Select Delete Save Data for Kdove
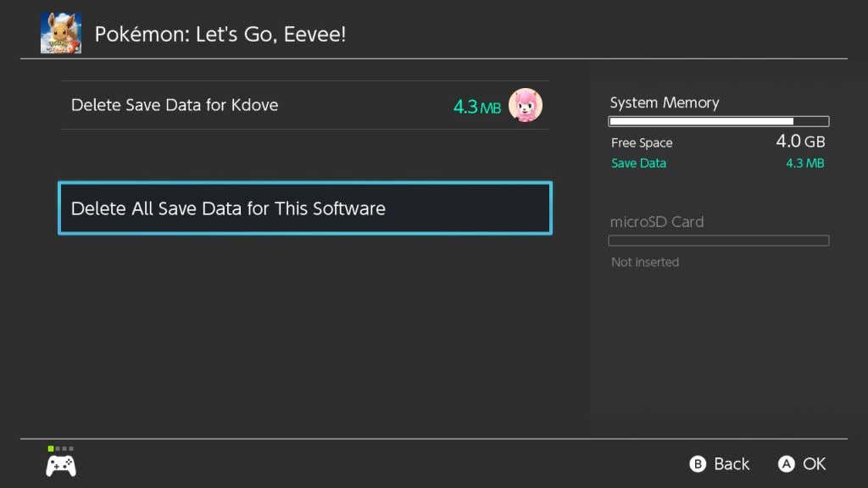The height and width of the screenshot is (488, 868). (x=175, y=106)
